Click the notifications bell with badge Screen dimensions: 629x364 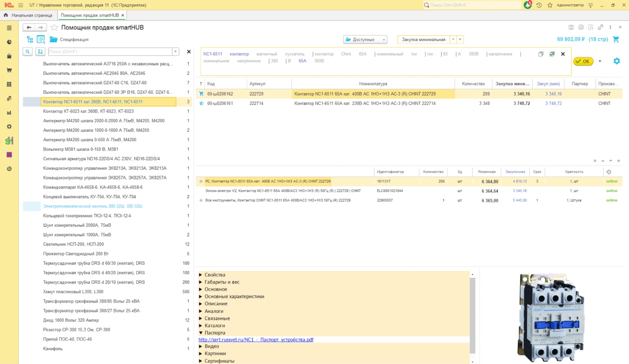click(528, 5)
